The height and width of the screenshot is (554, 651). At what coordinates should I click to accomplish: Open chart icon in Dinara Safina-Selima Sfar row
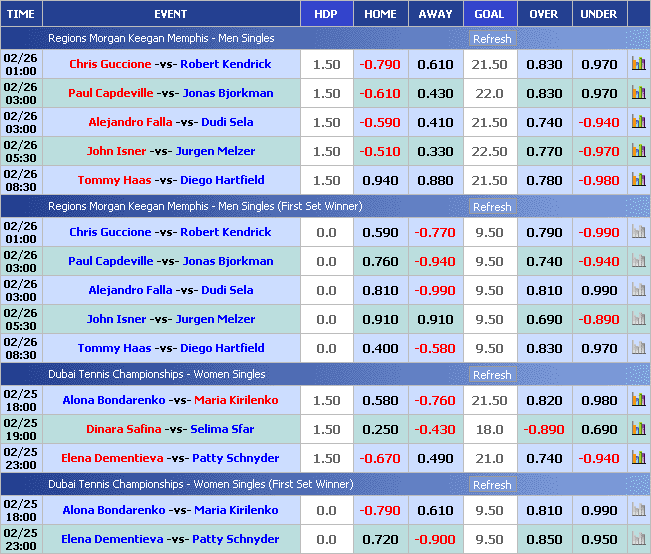[x=638, y=429]
